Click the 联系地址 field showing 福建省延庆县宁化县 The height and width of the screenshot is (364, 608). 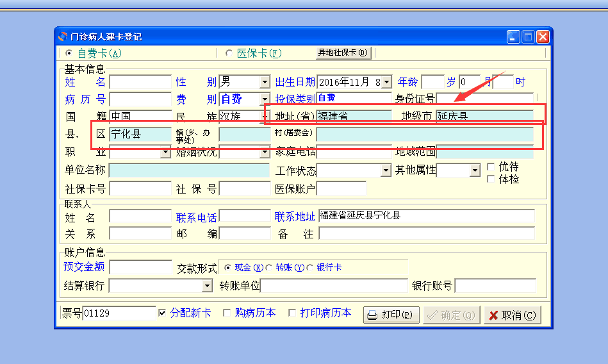427,216
